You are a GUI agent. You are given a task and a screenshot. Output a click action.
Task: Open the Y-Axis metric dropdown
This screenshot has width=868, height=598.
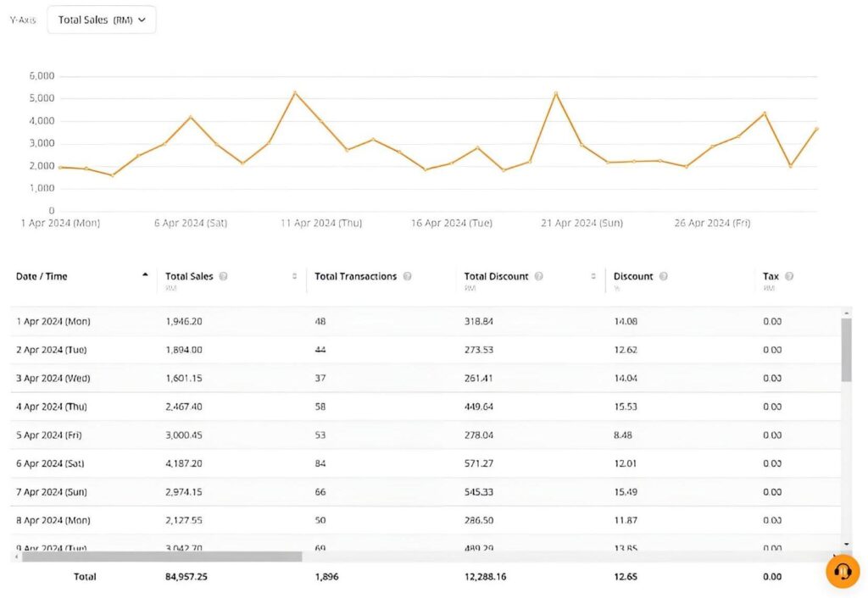[x=101, y=19]
